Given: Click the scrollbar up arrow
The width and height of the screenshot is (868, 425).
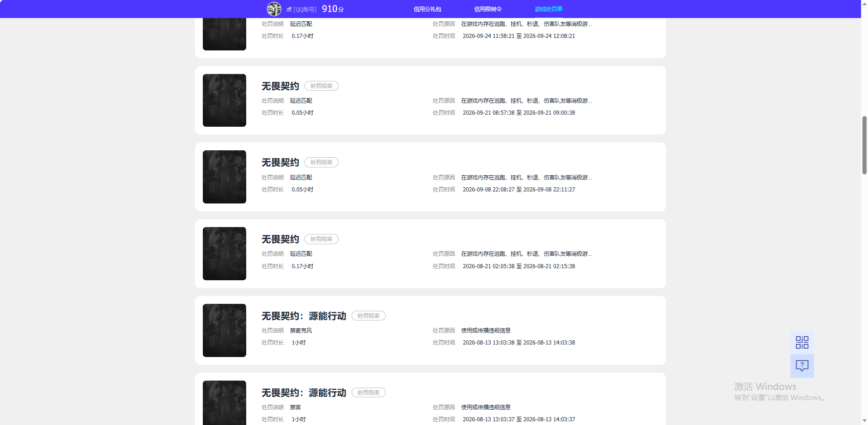Looking at the screenshot, I should [x=864, y=3].
